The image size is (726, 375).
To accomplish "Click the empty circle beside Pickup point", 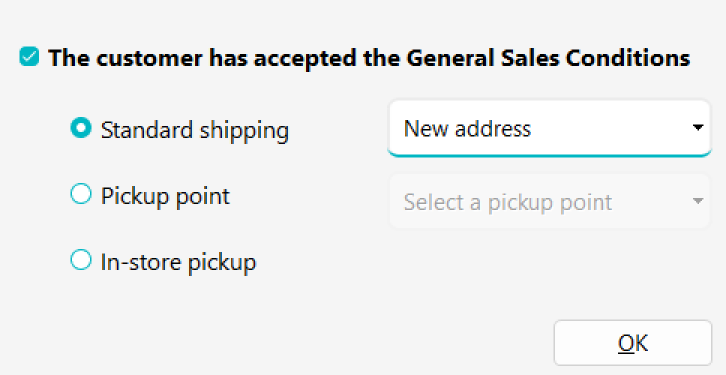I will click(81, 194).
